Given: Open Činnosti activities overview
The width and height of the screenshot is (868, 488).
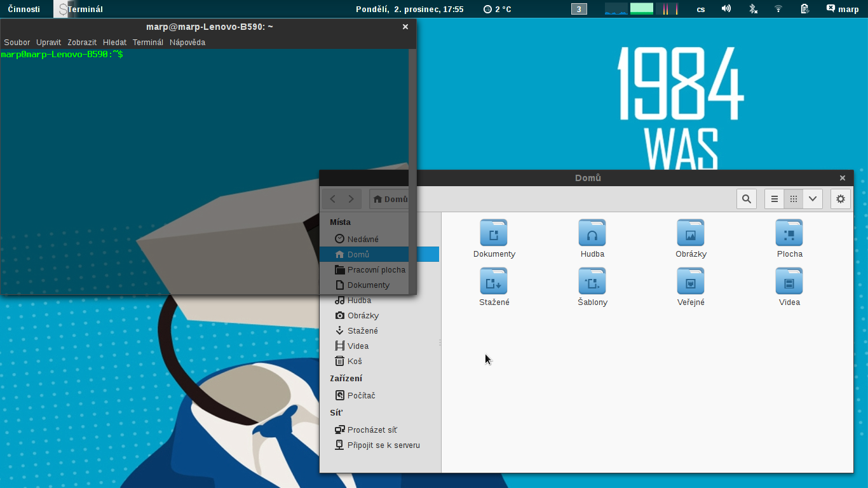Looking at the screenshot, I should coord(24,9).
